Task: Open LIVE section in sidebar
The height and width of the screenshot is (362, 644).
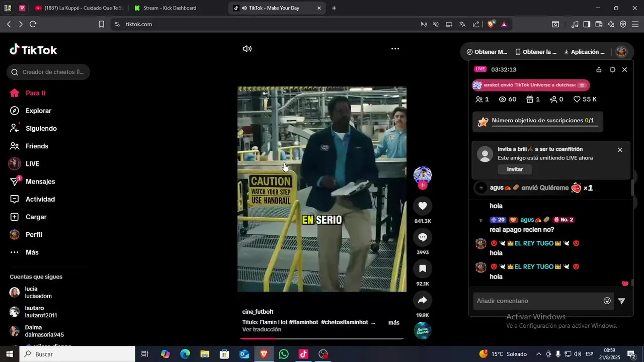Action: pos(32,164)
